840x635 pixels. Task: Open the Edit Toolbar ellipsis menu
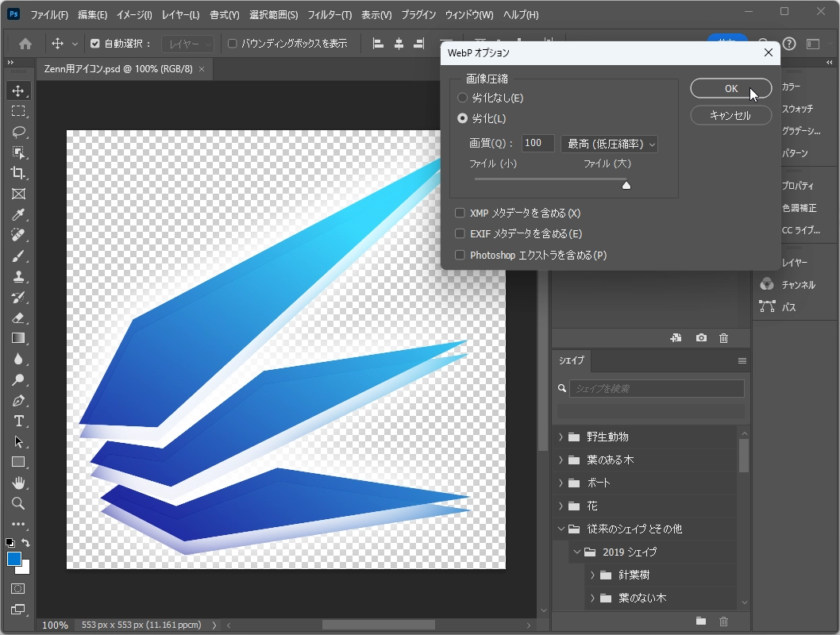[x=18, y=524]
